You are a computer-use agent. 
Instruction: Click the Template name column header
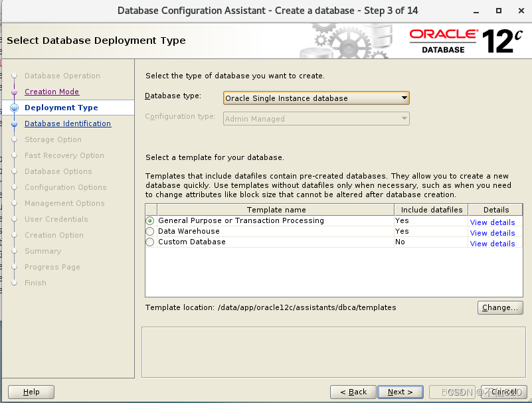click(276, 209)
